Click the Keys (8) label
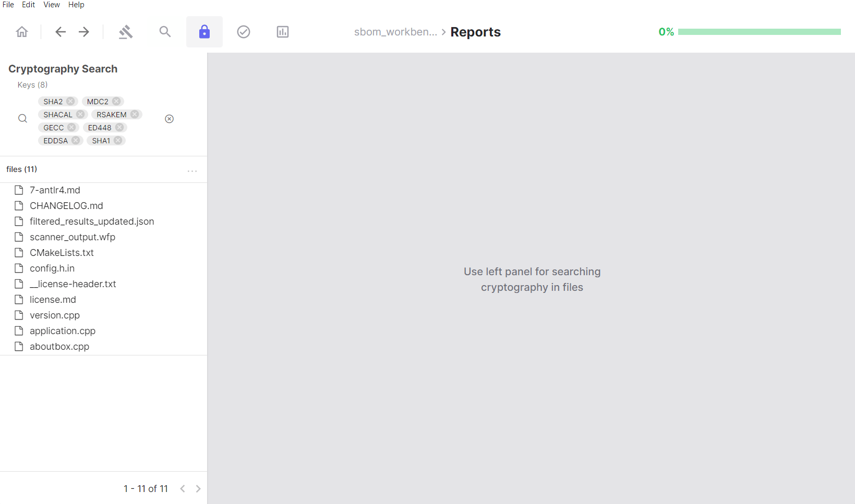The width and height of the screenshot is (855, 504). (32, 84)
